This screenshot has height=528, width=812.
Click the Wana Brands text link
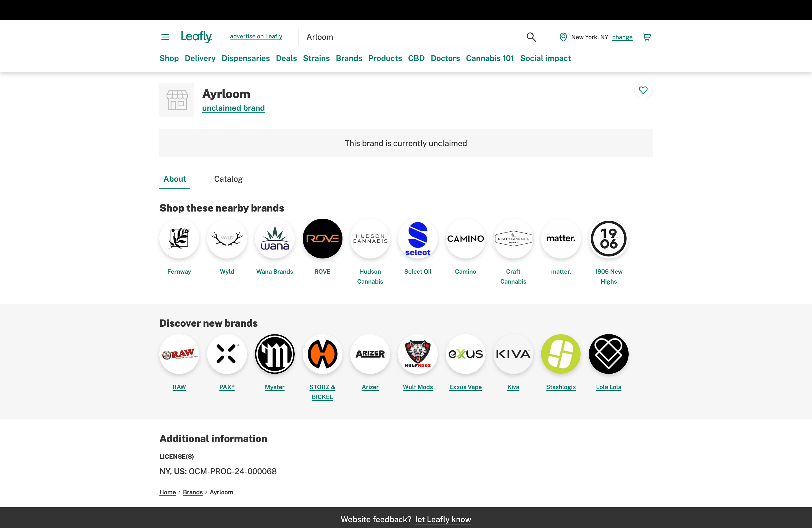click(275, 271)
